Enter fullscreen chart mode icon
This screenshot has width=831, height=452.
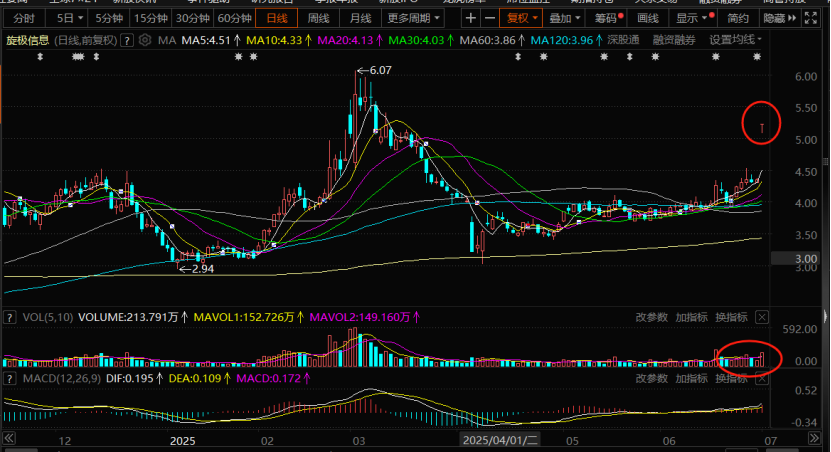click(x=811, y=19)
